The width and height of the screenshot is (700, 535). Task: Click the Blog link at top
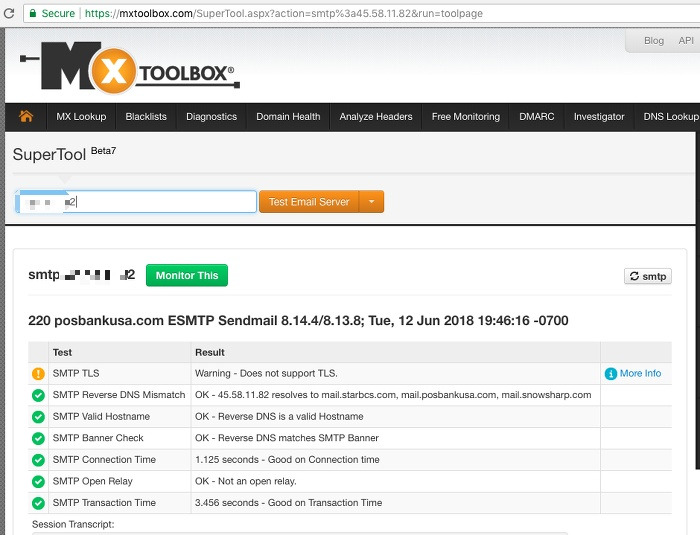point(654,41)
